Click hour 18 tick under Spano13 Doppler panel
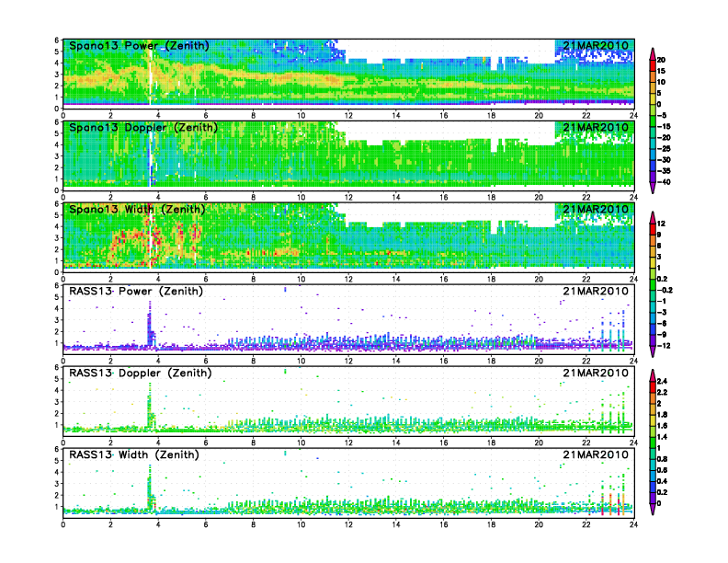Image resolution: width=728 pixels, height=563 pixels. click(x=491, y=198)
